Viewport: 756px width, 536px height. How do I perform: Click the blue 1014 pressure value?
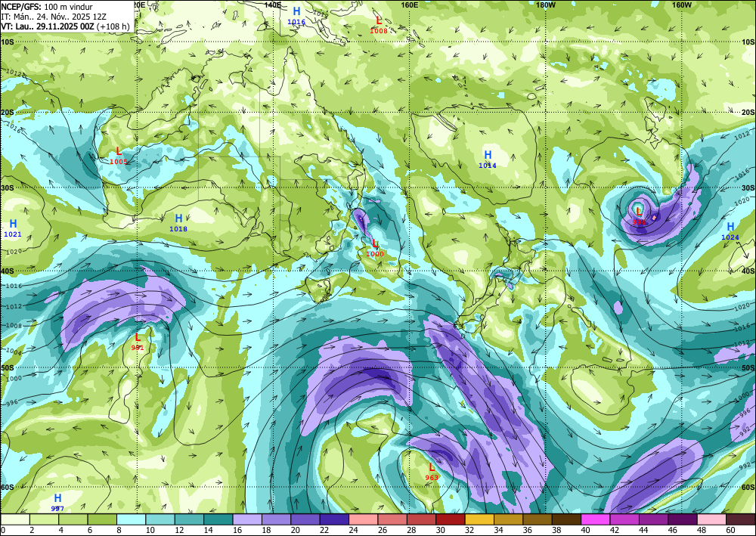coord(488,166)
